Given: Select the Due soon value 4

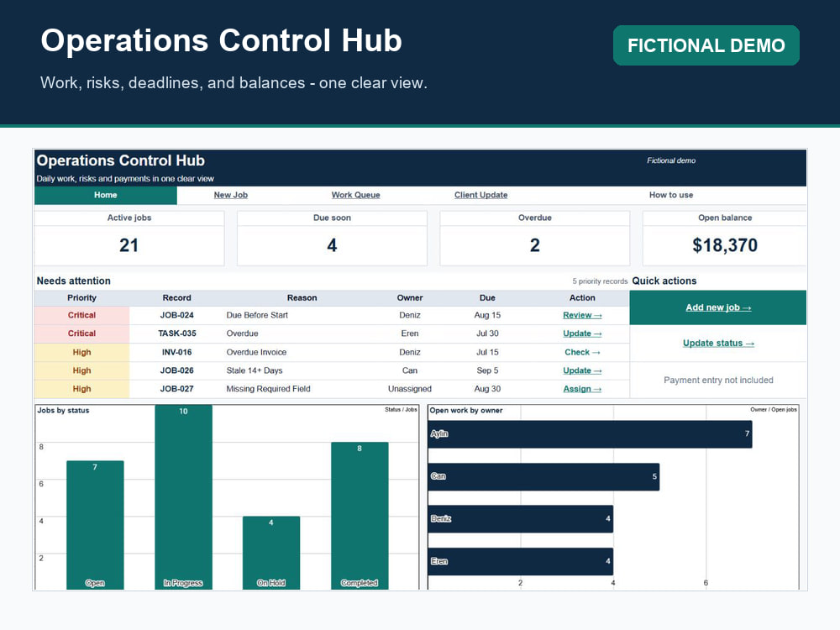Looking at the screenshot, I should pos(332,245).
